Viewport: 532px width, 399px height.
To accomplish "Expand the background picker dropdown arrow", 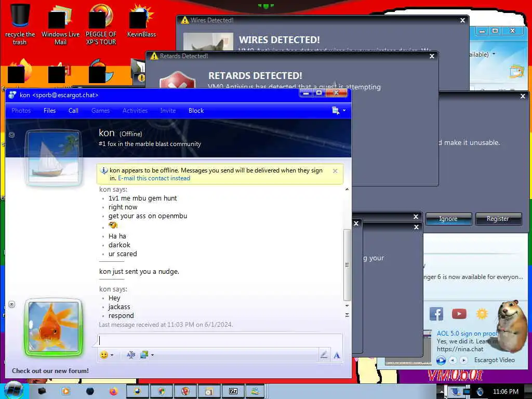I will point(152,355).
